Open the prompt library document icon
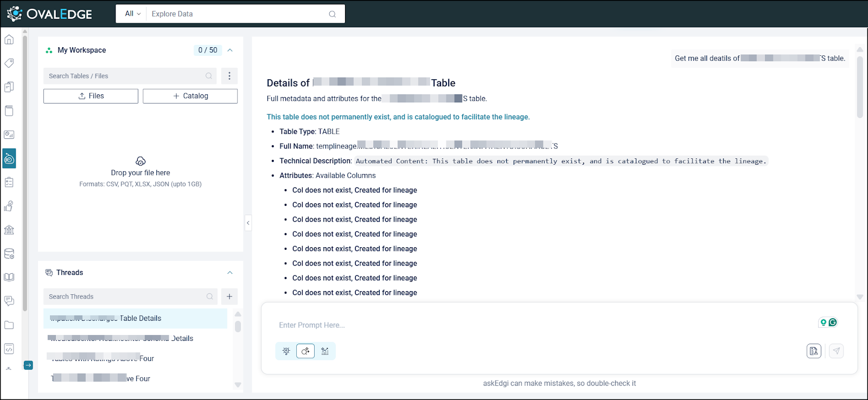 [814, 351]
